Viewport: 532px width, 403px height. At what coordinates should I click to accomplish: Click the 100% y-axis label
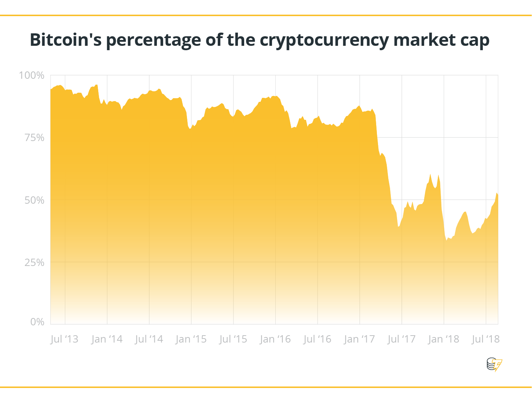(x=32, y=75)
